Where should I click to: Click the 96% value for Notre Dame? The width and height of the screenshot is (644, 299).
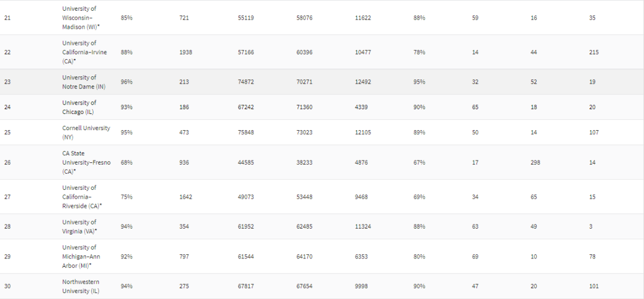click(126, 82)
